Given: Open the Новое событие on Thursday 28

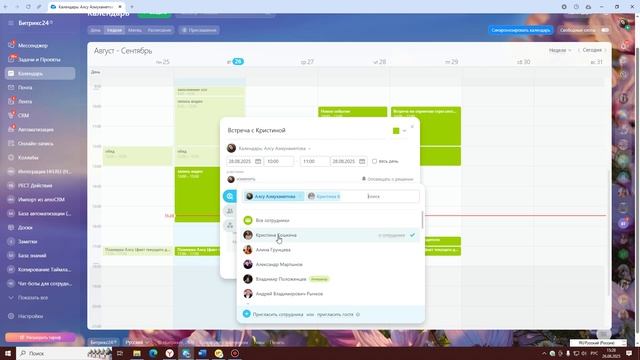Looking at the screenshot, I should (353, 112).
